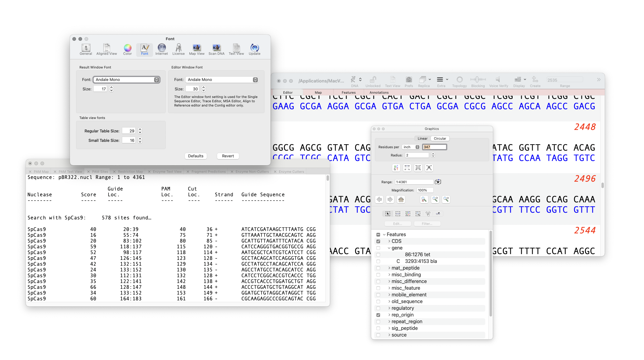
Task: Expand the misc_feature group
Action: click(389, 288)
